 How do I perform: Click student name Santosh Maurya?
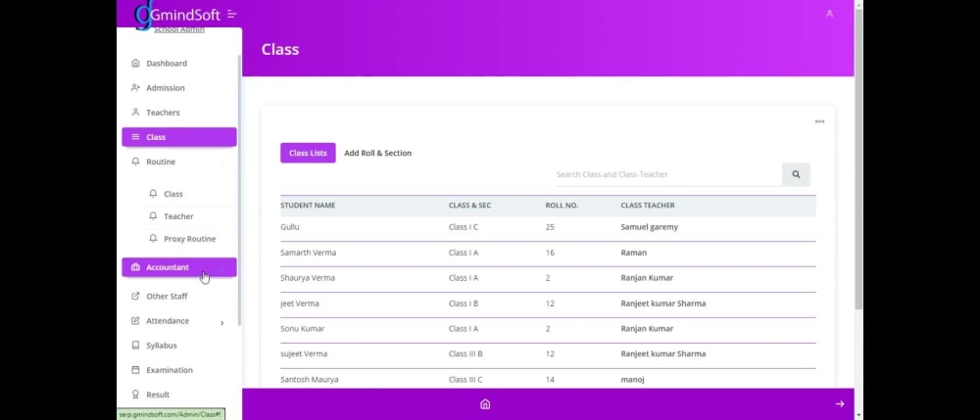point(310,380)
